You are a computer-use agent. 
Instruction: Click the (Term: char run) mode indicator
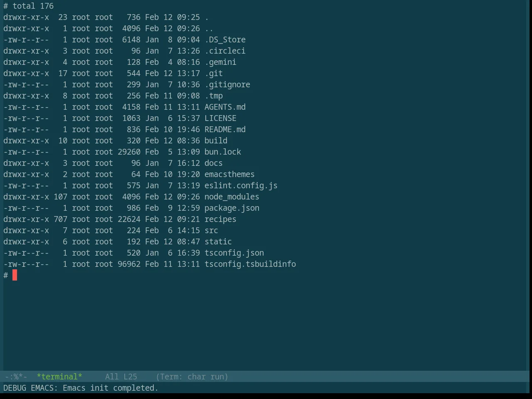click(x=192, y=377)
